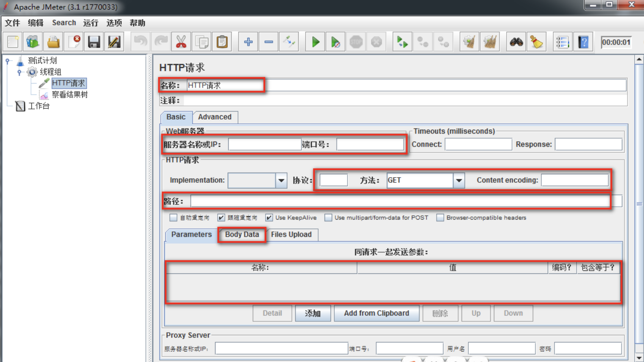Open the Function helper list icon
644x362 pixels.
click(563, 42)
